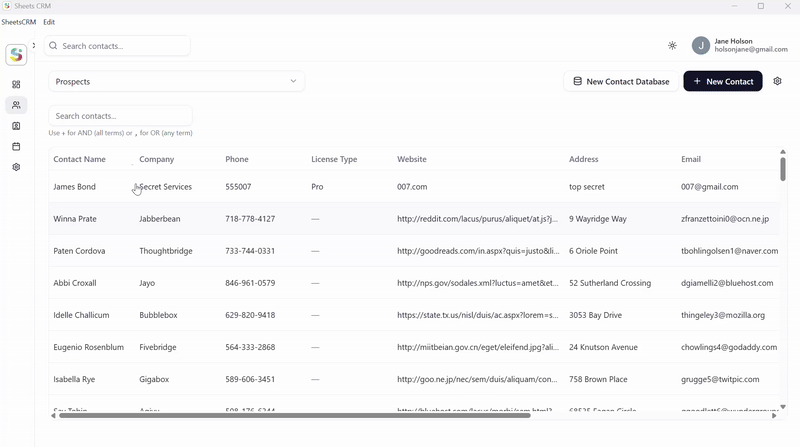Open the SheetsCRM menu
The width and height of the screenshot is (800, 447).
coord(19,22)
